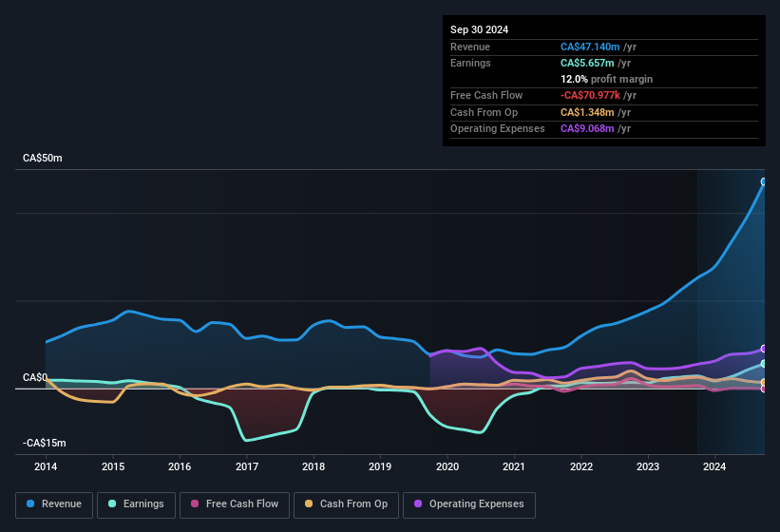The image size is (780, 532).
Task: Click the teal Earnings endpoint marker
Action: click(x=764, y=364)
